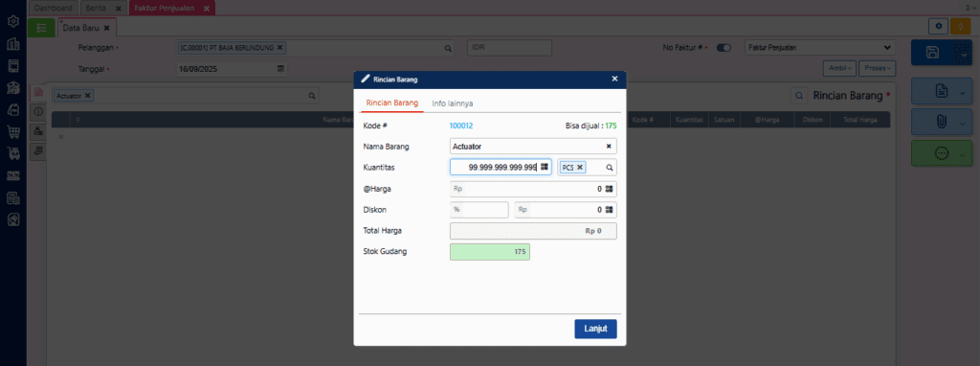This screenshot has width=980, height=366.
Task: Select the Rincian Barang dialog tab
Action: 391,103
